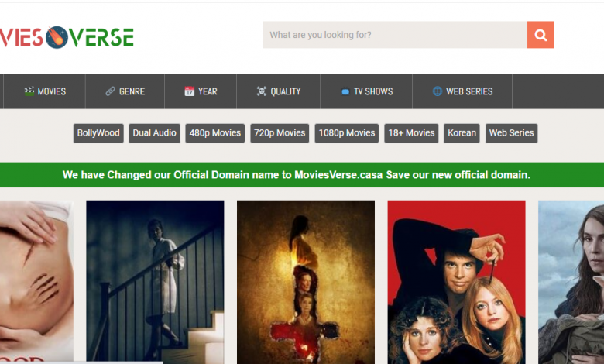Viewport: 604px width, 364px height.
Task: Open the Quality menu
Action: [x=278, y=91]
